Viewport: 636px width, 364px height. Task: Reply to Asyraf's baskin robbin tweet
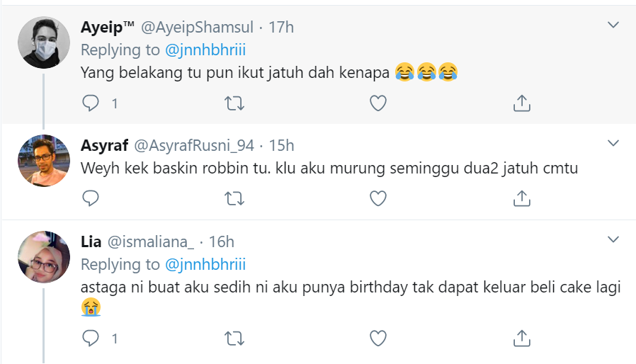[x=91, y=198]
